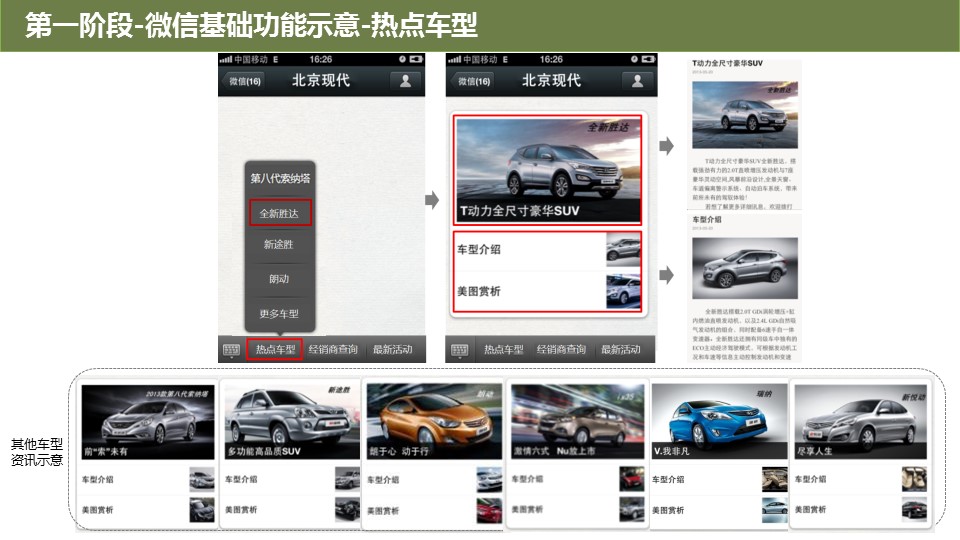Click the article title T动力全尺寸豪华SUV
The image size is (960, 540).
click(727, 63)
